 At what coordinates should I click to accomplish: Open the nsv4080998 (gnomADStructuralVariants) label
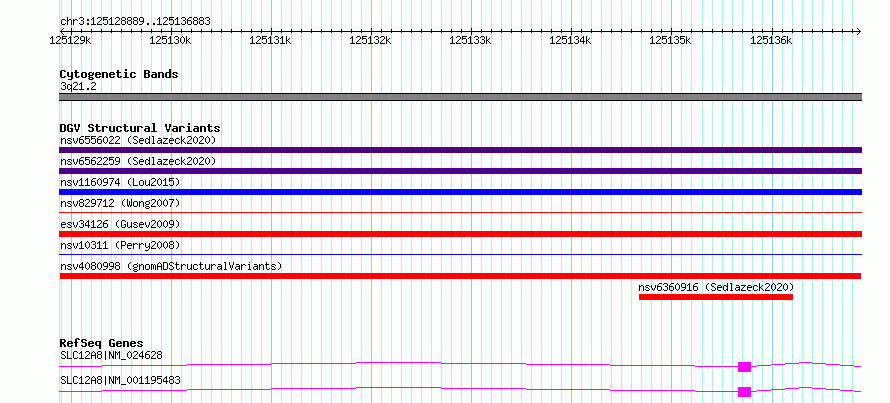(x=171, y=266)
